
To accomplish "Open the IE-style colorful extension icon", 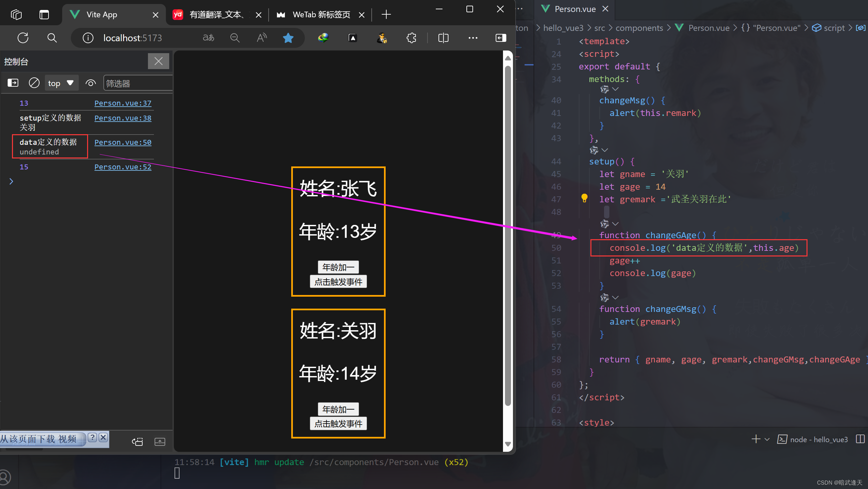I will [323, 38].
